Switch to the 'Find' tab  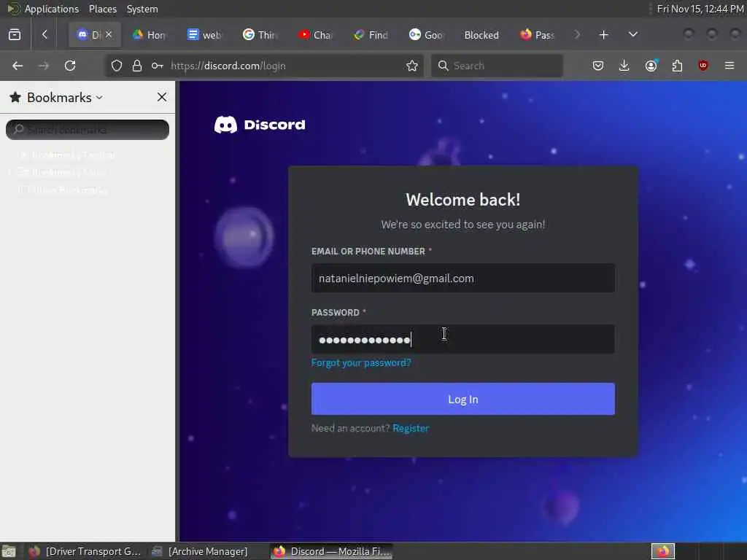[x=371, y=35]
